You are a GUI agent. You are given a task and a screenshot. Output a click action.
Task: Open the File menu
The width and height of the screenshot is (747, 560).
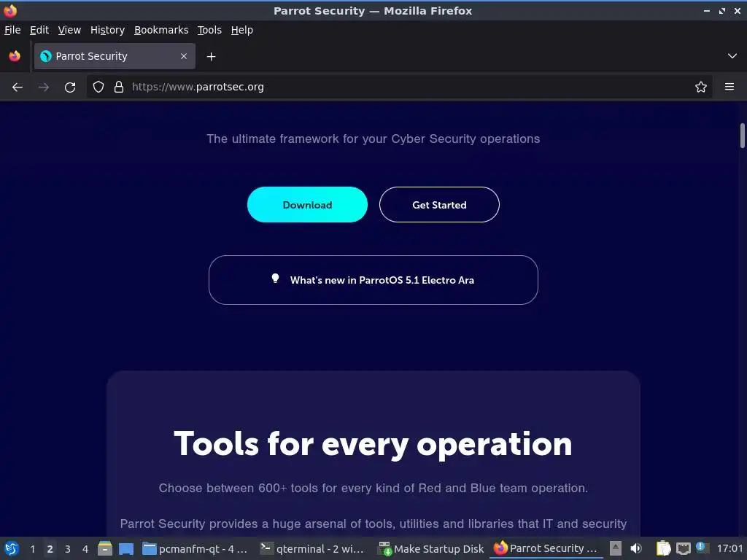point(12,30)
